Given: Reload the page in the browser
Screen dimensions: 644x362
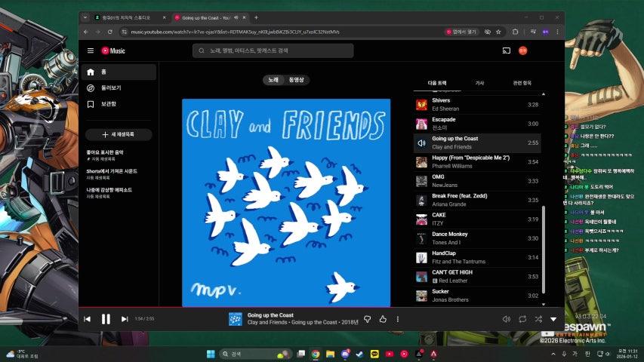Looking at the screenshot, I should 110,32.
